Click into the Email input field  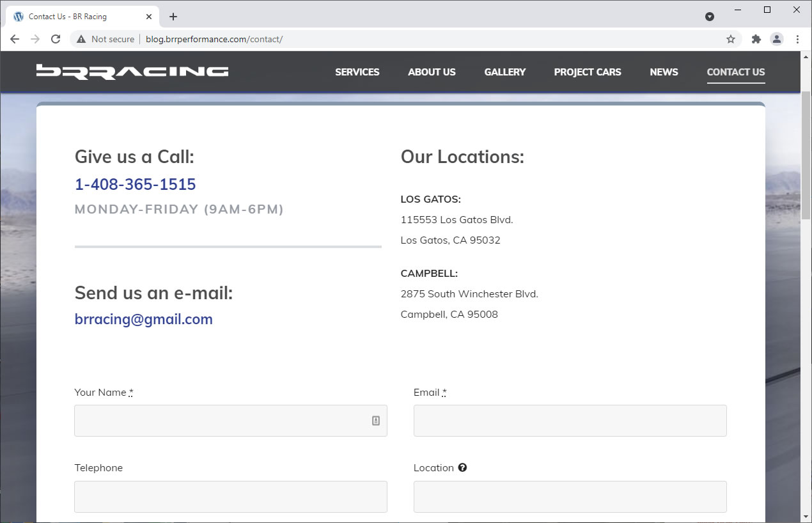point(570,421)
